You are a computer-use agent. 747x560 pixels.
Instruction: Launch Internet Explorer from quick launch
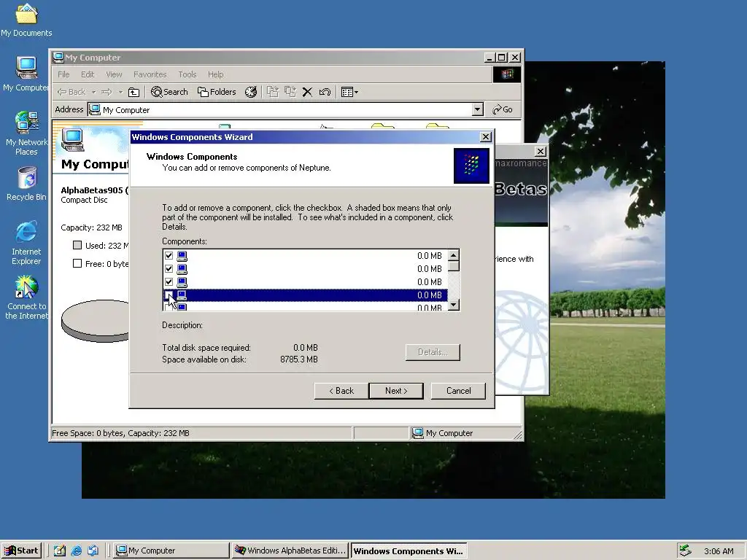pos(76,551)
